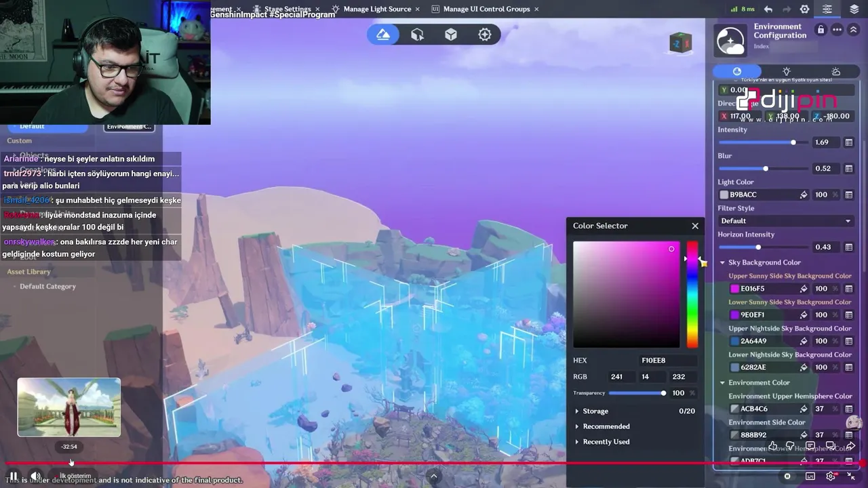Click Upper Sunny Side swatch E016F5
The width and height of the screenshot is (868, 488).
coord(734,289)
